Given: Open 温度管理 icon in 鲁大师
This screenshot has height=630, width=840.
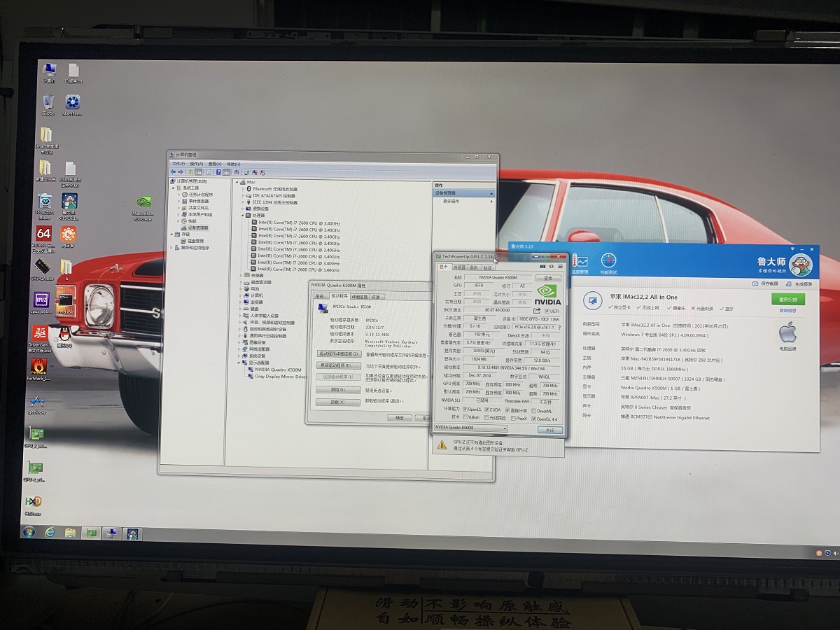Looking at the screenshot, I should (x=580, y=260).
